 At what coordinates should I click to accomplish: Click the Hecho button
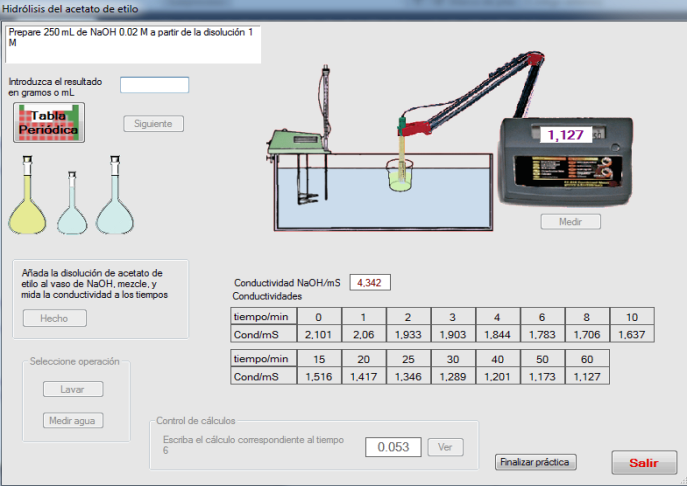click(55, 319)
